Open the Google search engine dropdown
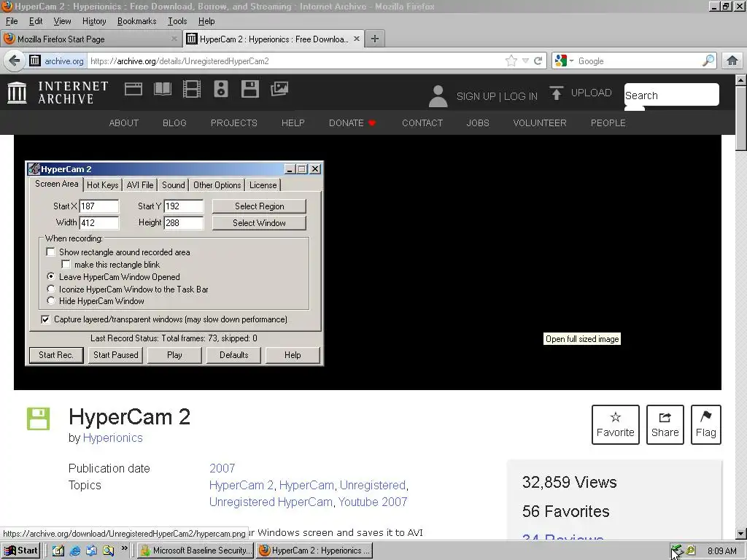The image size is (747, 560). click(x=571, y=61)
